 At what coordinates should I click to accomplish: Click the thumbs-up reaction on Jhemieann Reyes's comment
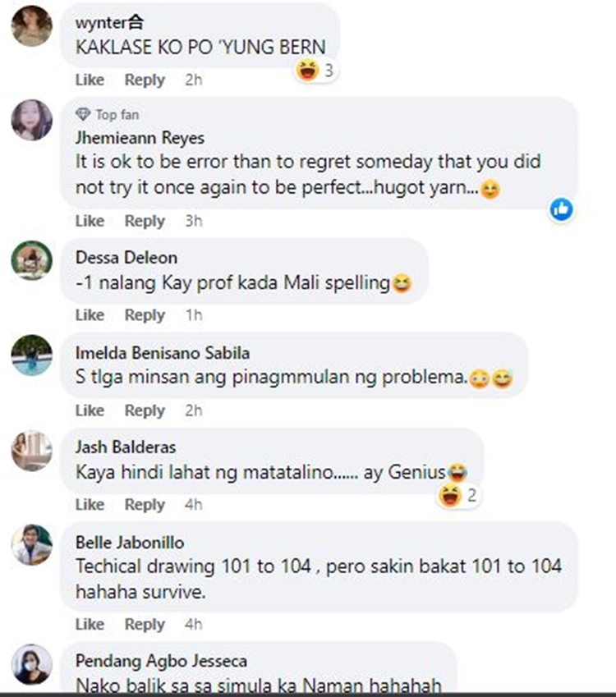[561, 209]
